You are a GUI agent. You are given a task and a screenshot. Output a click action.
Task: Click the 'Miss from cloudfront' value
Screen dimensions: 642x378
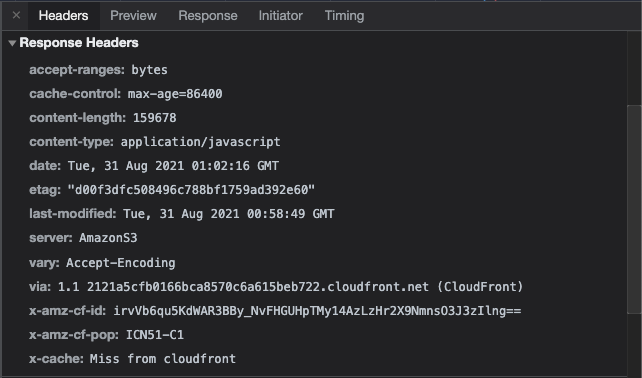(x=163, y=359)
